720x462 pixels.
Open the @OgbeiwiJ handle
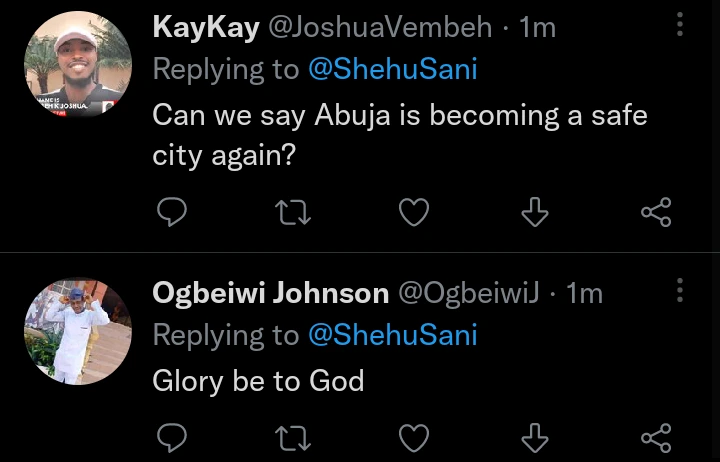coord(469,293)
